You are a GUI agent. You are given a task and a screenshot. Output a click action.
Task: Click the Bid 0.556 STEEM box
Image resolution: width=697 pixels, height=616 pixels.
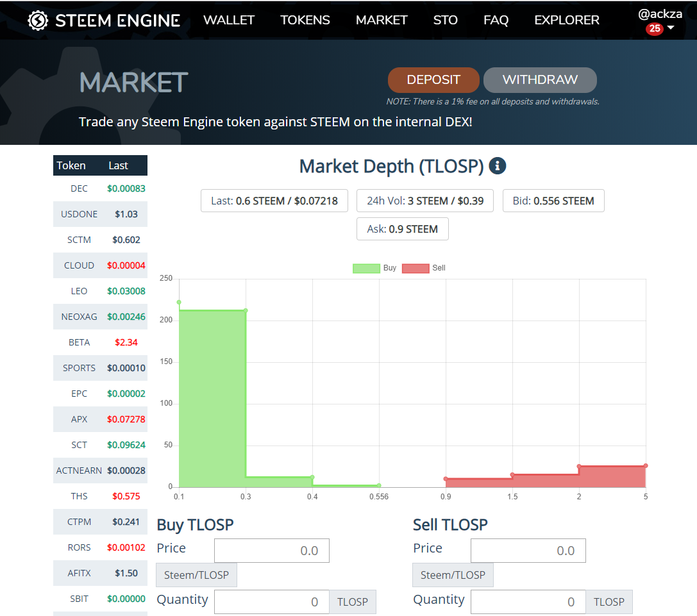pos(553,201)
